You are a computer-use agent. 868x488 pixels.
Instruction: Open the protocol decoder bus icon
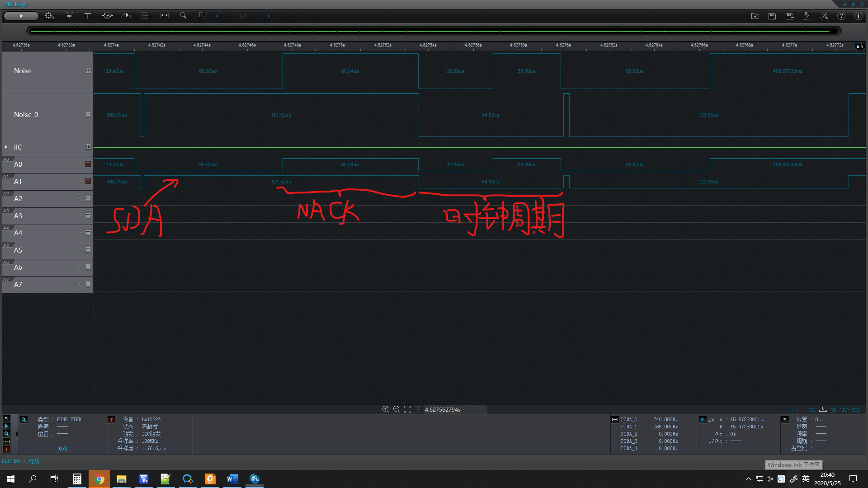pyautogui.click(x=107, y=16)
